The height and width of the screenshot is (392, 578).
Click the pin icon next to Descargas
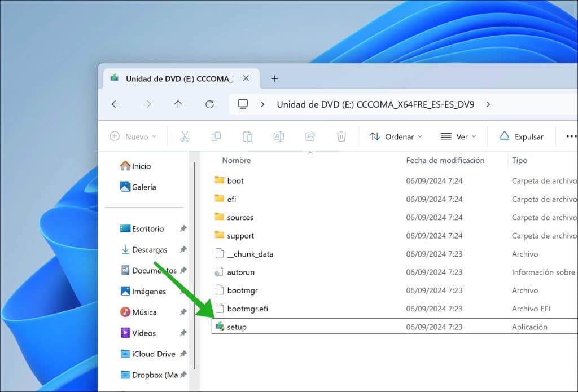click(183, 249)
